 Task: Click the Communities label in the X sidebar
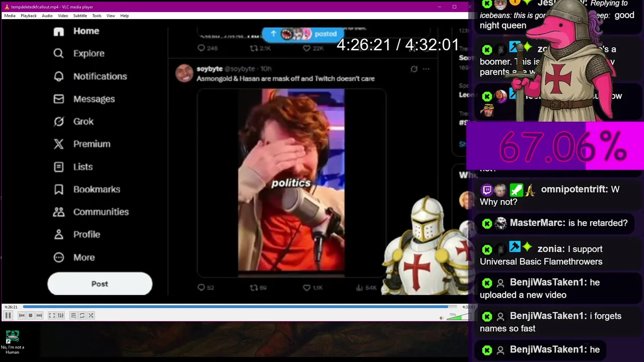click(x=101, y=212)
